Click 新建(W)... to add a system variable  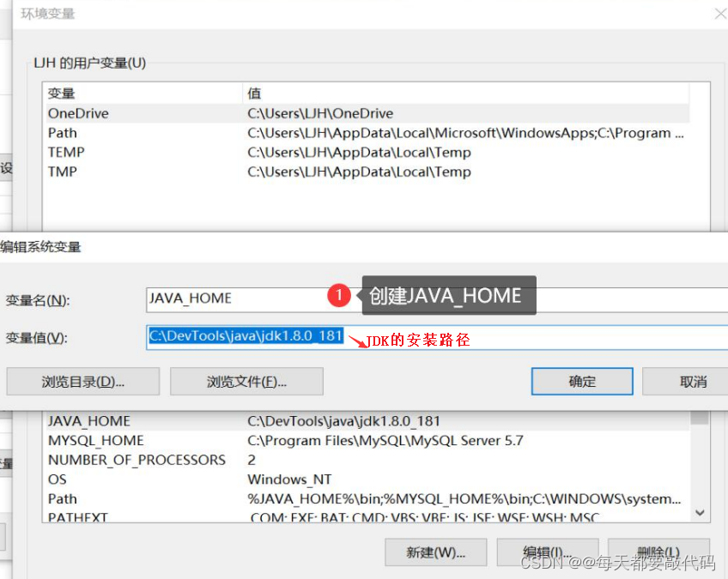(x=436, y=552)
